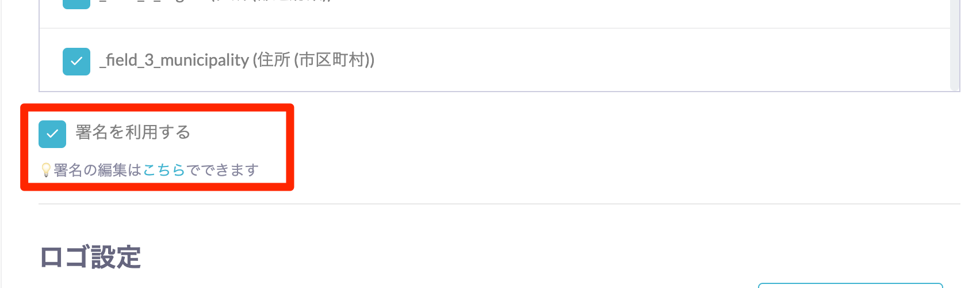
Task: Click the cut-off field label at top
Action: click(213, 2)
